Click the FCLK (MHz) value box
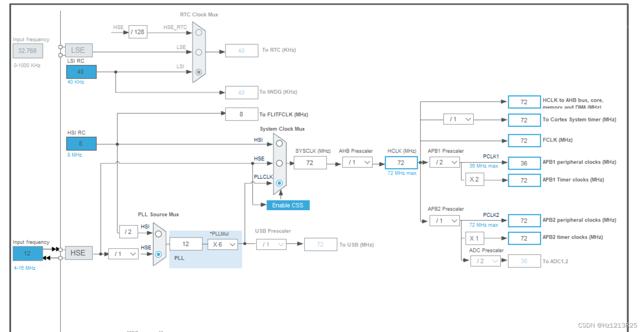 point(524,140)
